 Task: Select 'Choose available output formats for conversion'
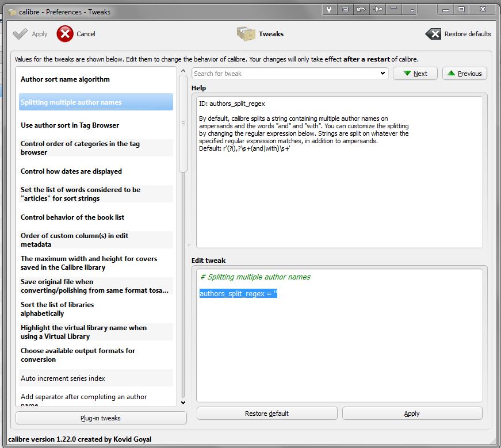coord(96,355)
